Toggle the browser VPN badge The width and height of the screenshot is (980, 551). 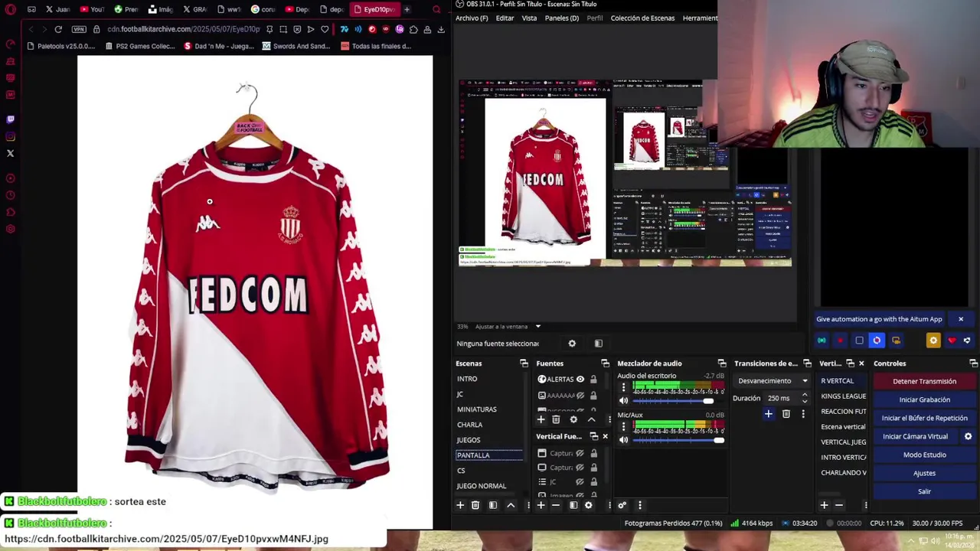[79, 29]
